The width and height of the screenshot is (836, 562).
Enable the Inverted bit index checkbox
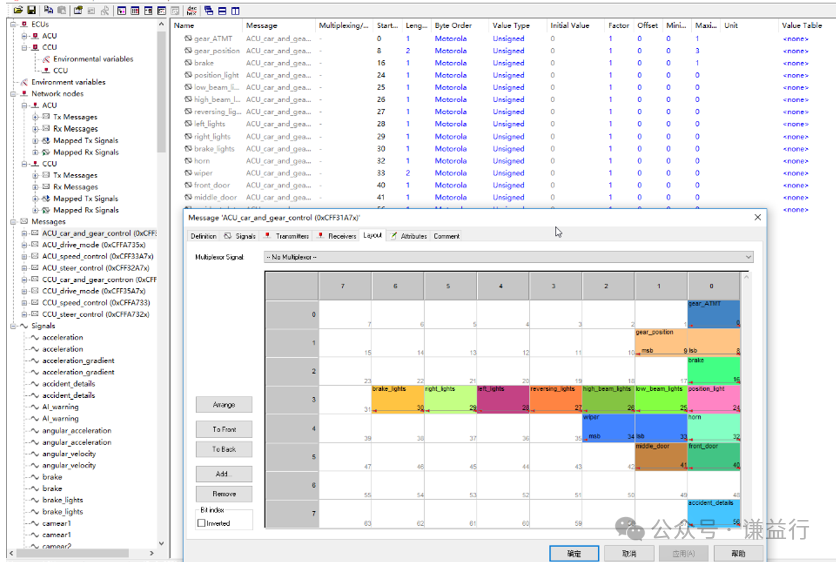[201, 523]
